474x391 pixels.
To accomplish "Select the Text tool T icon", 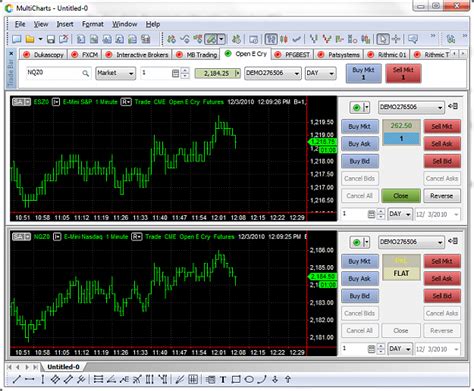I will click(223, 379).
